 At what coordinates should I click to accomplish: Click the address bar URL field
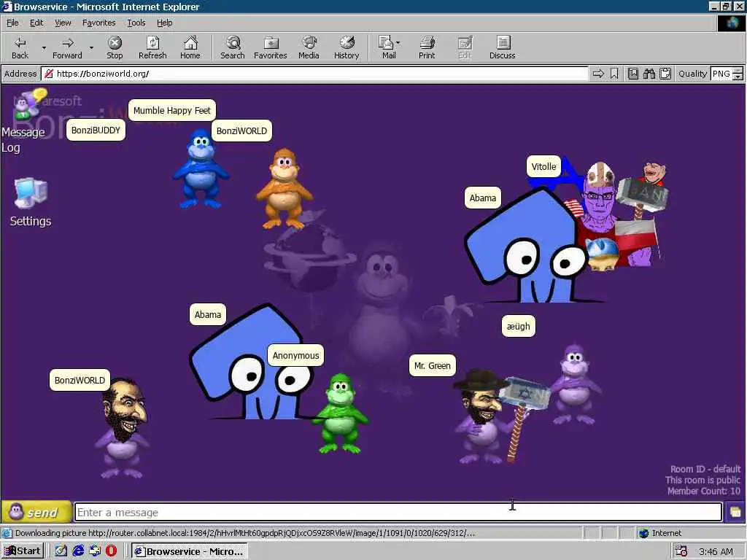[314, 74]
